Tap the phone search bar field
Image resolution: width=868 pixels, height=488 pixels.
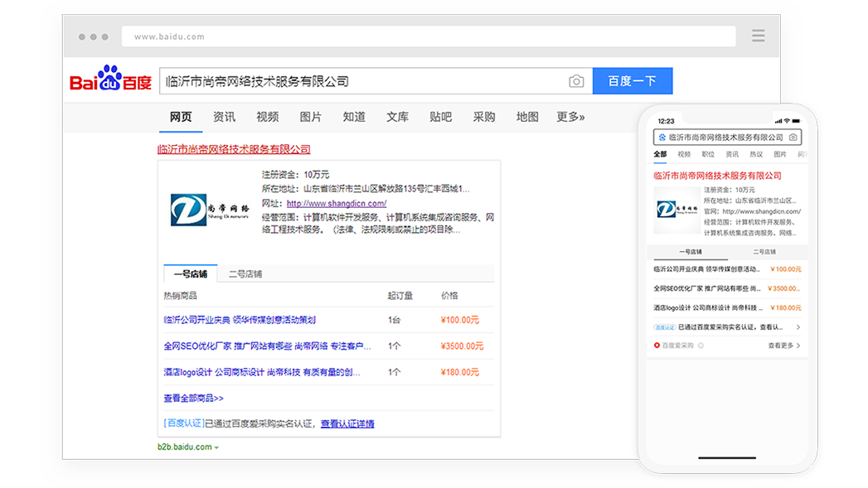tap(727, 138)
